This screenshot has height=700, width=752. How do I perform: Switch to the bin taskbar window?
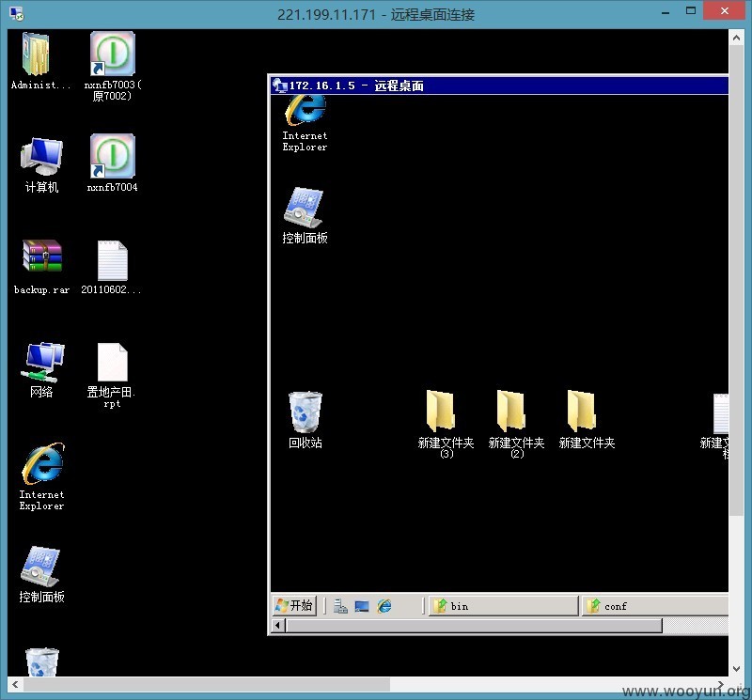point(503,606)
